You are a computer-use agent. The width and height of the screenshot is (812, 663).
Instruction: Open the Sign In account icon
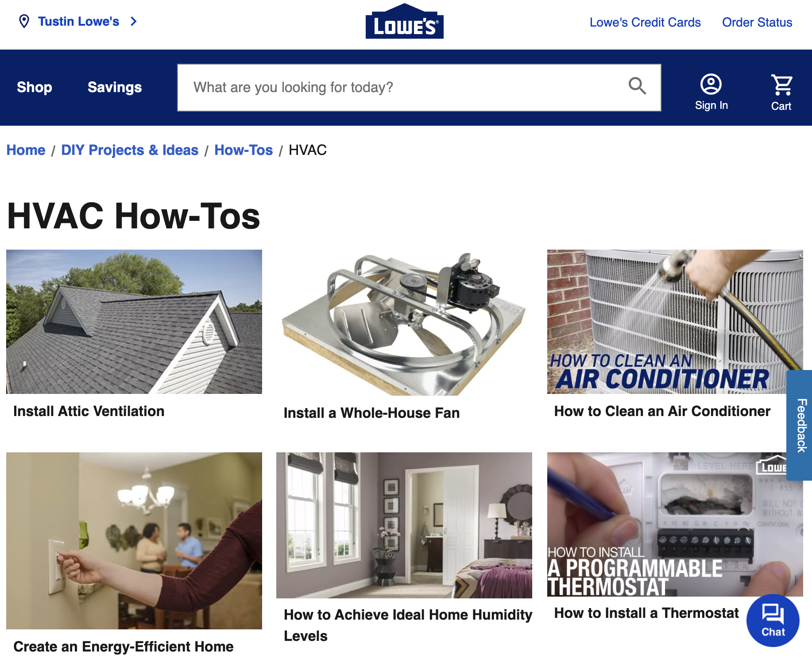tap(711, 84)
